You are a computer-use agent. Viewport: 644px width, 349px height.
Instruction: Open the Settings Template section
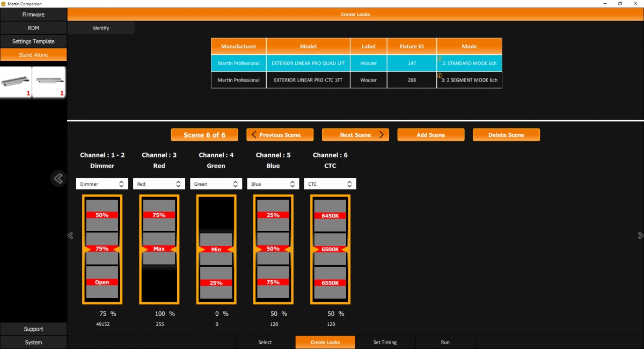[x=33, y=41]
